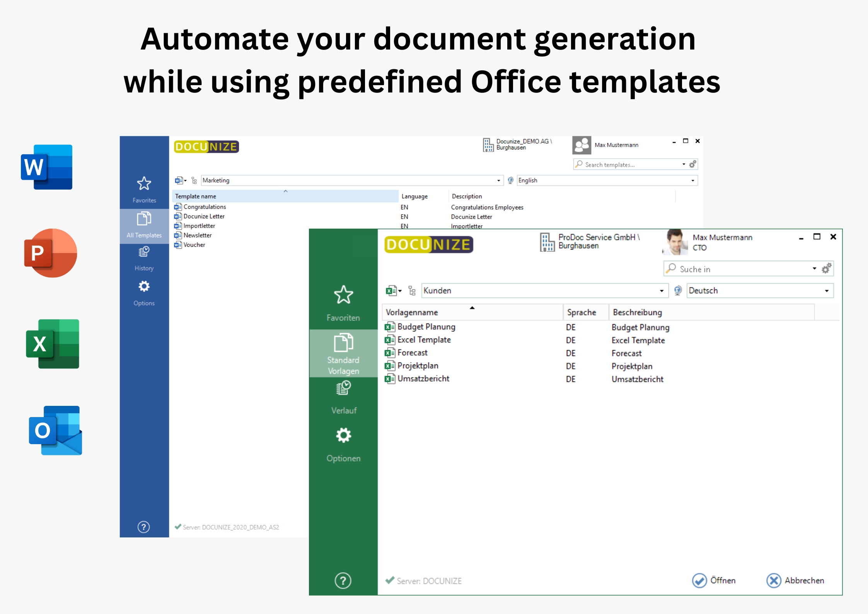Open Verlauf history icon in green sidebar
This screenshot has height=614, width=868.
(x=343, y=388)
